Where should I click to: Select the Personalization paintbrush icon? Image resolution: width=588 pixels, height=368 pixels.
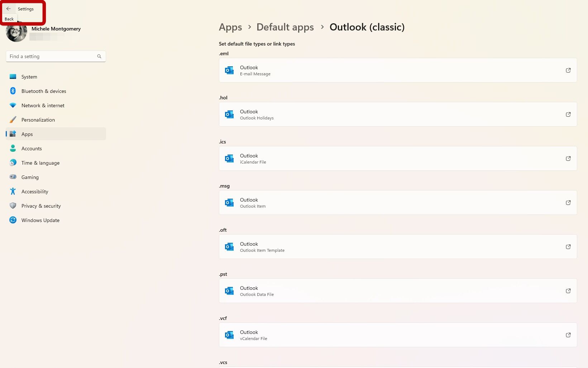(x=13, y=119)
